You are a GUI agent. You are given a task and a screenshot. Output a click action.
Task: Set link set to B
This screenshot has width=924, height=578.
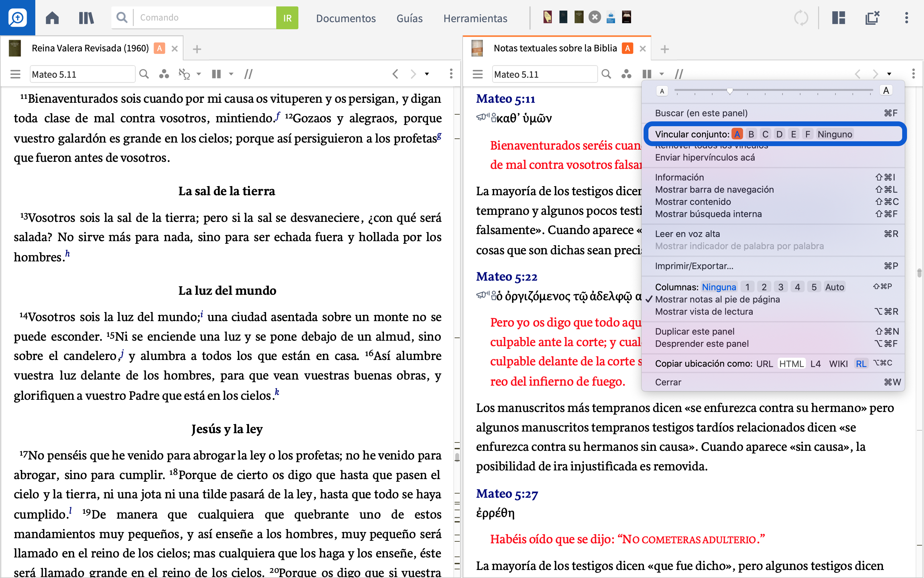point(751,134)
